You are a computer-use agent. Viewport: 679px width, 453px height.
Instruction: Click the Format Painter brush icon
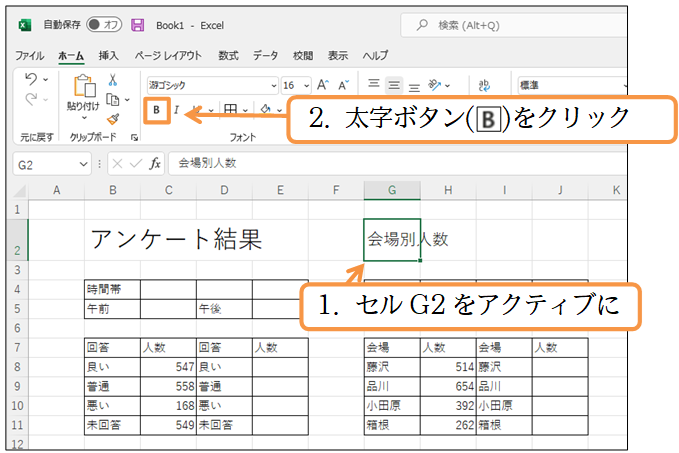coord(113,119)
